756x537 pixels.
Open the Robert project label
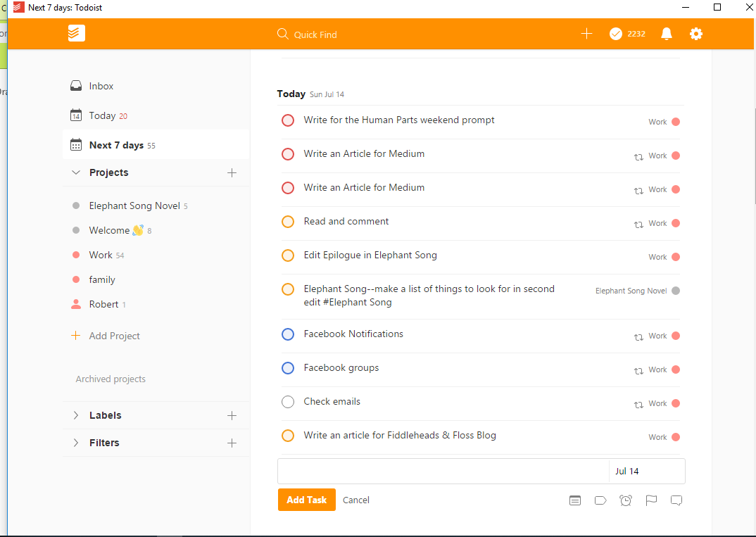click(x=103, y=304)
